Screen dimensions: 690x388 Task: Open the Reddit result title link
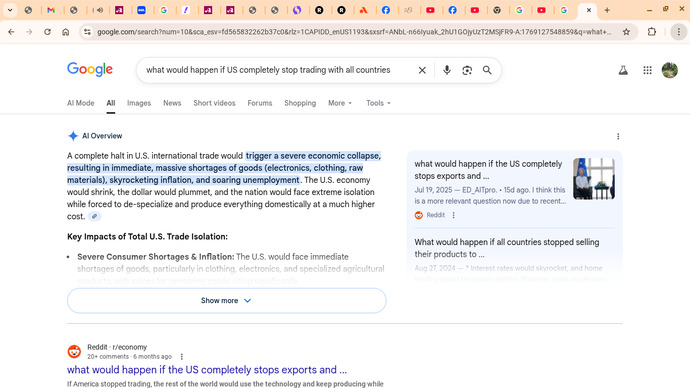tap(207, 370)
